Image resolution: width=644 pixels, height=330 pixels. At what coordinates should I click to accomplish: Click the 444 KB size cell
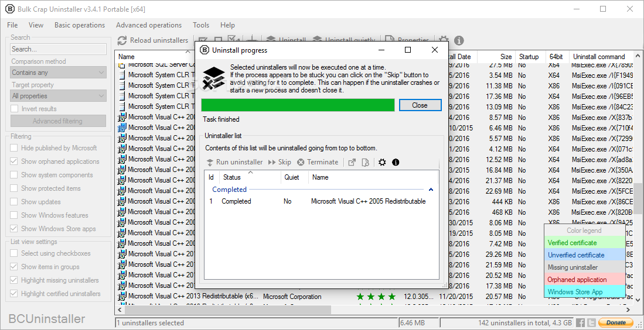(503, 201)
